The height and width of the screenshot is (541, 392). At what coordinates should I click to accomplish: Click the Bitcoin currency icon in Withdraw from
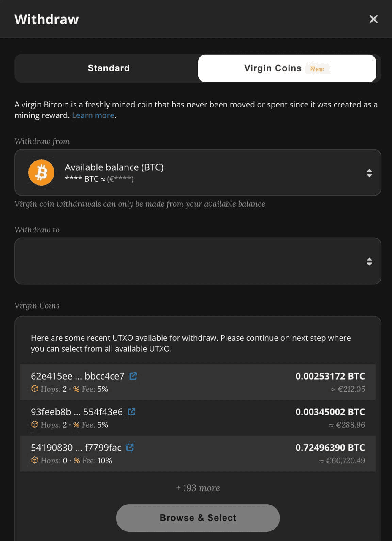coord(41,172)
